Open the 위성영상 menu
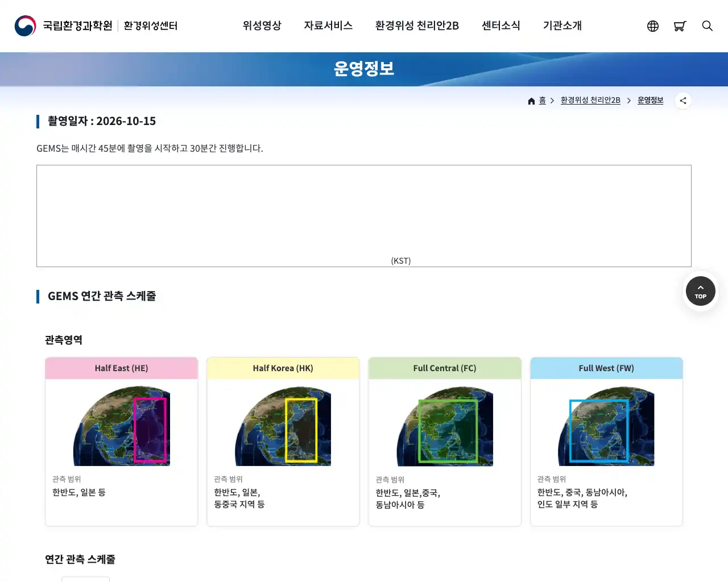728x582 pixels. (262, 26)
